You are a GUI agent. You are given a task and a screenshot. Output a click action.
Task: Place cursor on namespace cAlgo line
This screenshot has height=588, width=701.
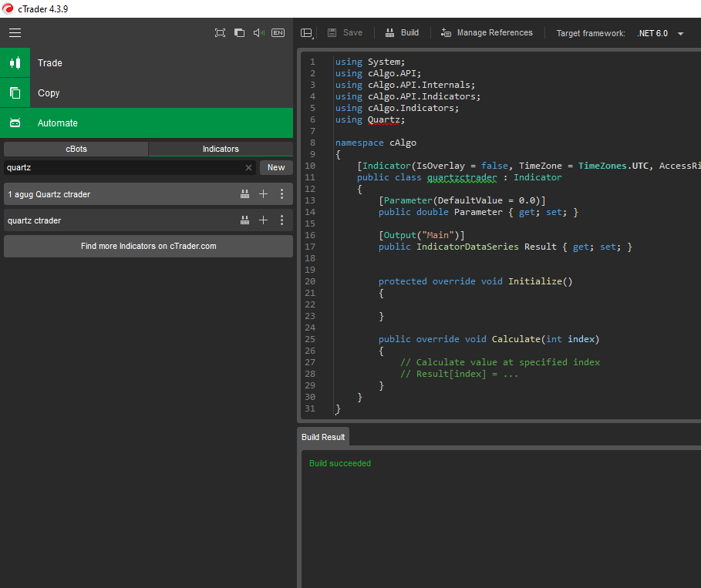pos(376,143)
